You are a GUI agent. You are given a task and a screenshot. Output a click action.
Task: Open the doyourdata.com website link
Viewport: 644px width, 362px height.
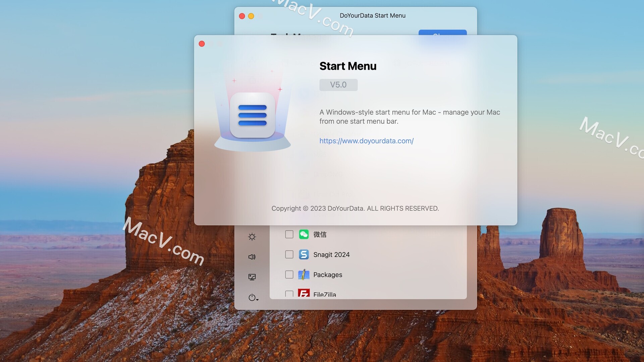[366, 141]
